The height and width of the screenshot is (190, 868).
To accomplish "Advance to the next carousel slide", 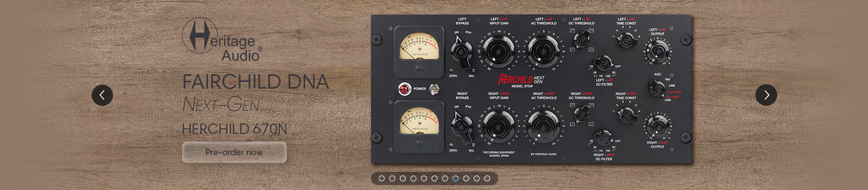I will click(766, 95).
